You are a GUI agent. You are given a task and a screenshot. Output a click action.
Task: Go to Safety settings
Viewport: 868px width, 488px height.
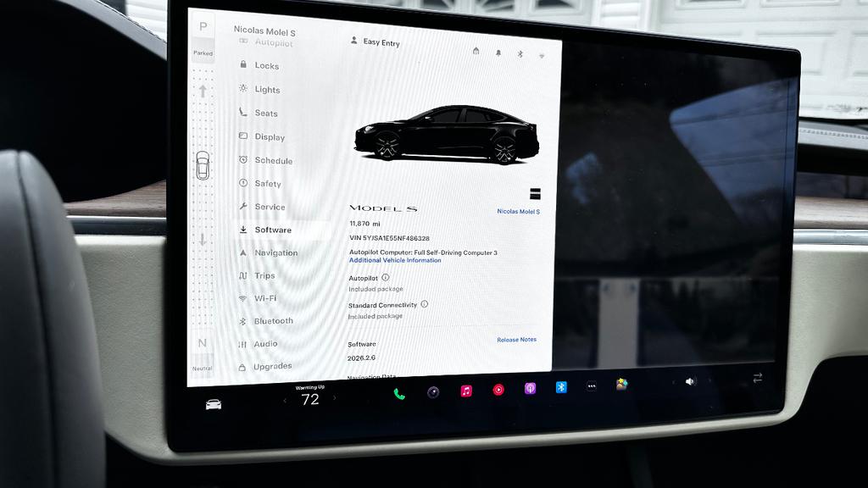click(260, 183)
